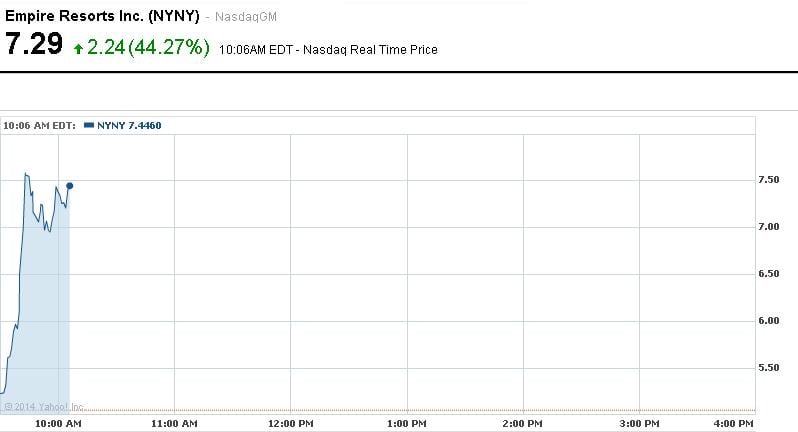Screen dimensions: 798x432
Task: Click the NYNY 7.4460 legend value
Action: point(129,125)
